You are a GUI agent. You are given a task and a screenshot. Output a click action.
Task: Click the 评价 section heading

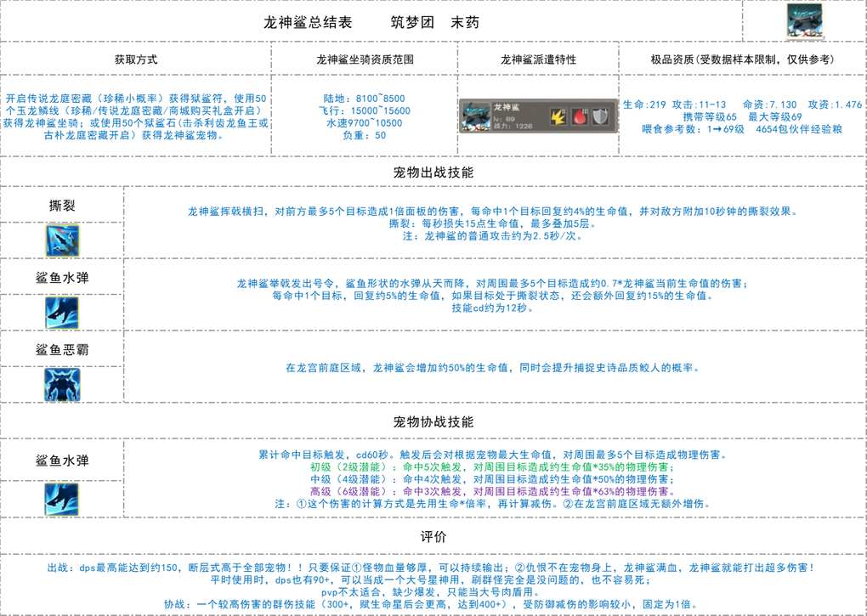pyautogui.click(x=433, y=537)
